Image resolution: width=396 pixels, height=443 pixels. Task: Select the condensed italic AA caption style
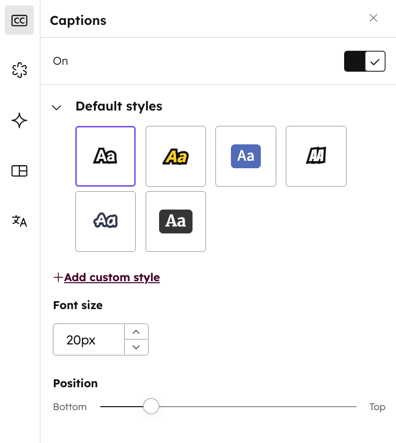pyautogui.click(x=316, y=156)
